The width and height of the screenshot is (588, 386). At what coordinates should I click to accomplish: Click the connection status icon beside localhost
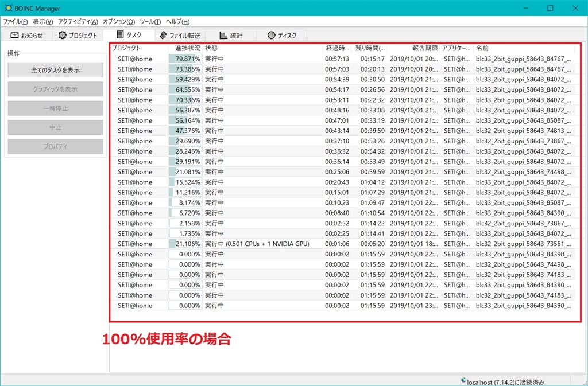(464, 380)
